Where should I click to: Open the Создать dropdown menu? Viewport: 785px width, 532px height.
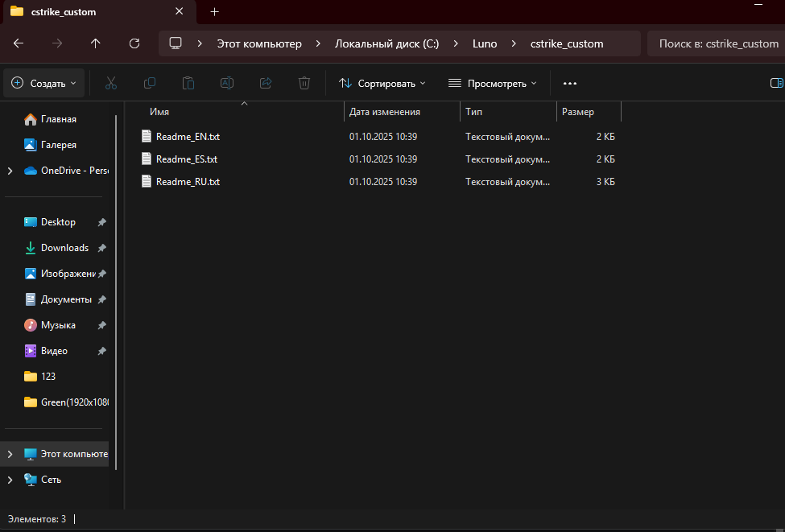pyautogui.click(x=44, y=83)
